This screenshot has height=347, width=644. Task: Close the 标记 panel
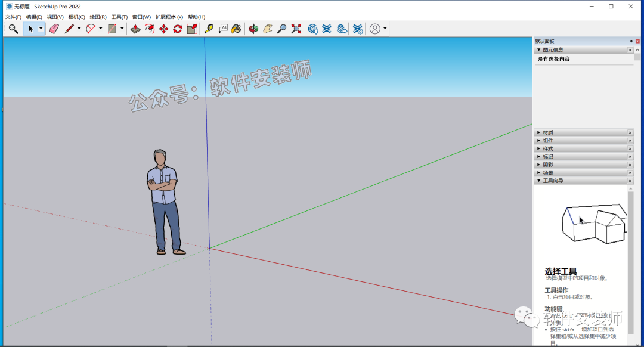coord(630,156)
